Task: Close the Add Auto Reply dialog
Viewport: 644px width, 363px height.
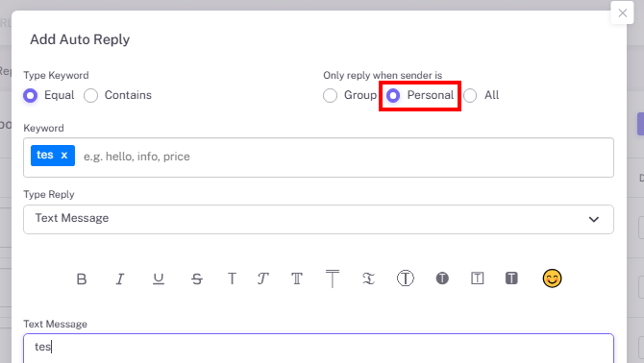Action: click(x=622, y=12)
